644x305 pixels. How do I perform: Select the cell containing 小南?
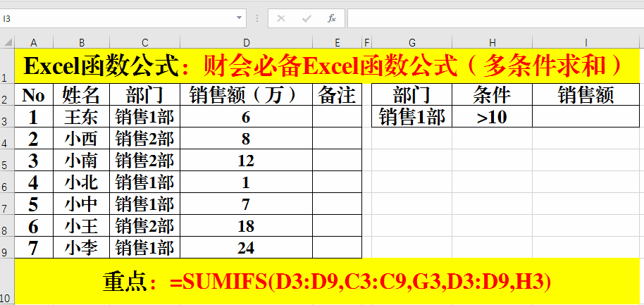tap(81, 160)
